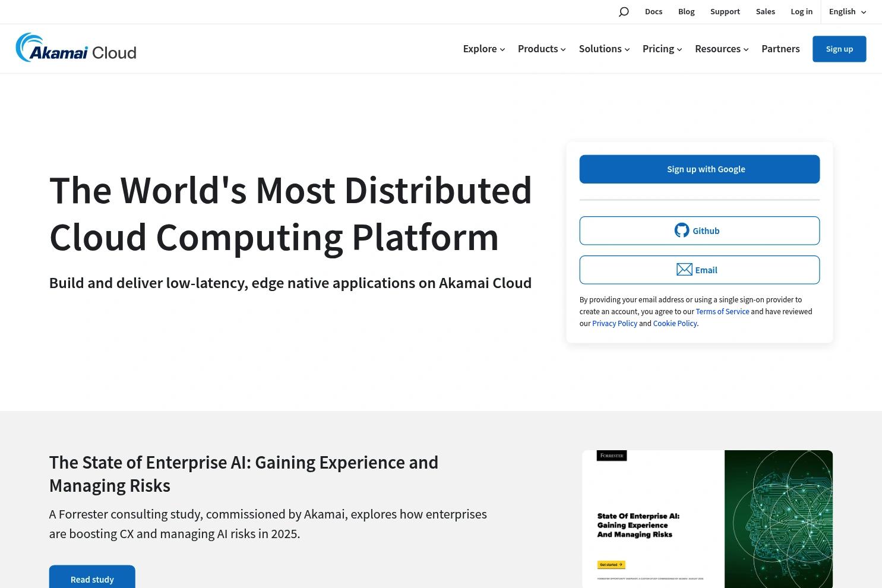882x588 pixels.
Task: Open the Privacy Policy link
Action: pyautogui.click(x=615, y=323)
